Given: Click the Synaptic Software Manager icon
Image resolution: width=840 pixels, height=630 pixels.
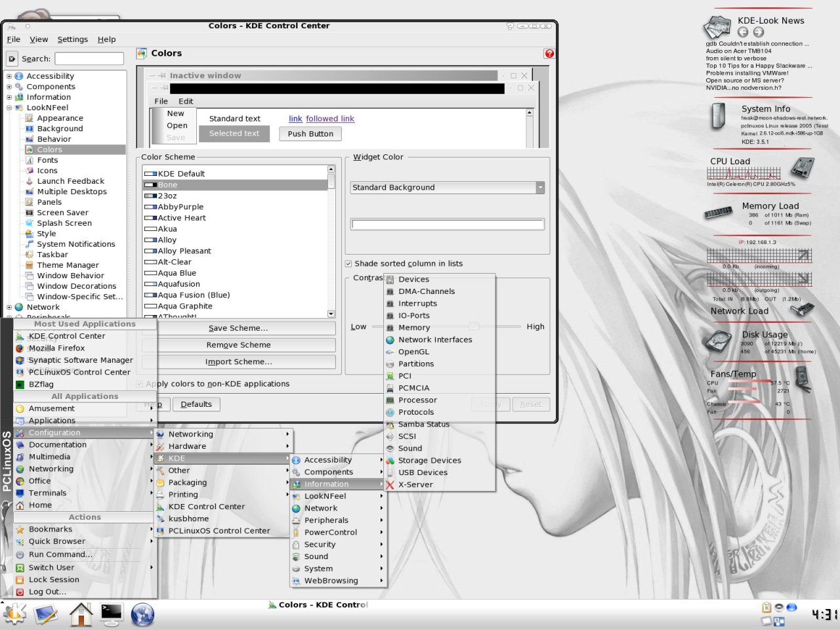Looking at the screenshot, I should pyautogui.click(x=20, y=360).
